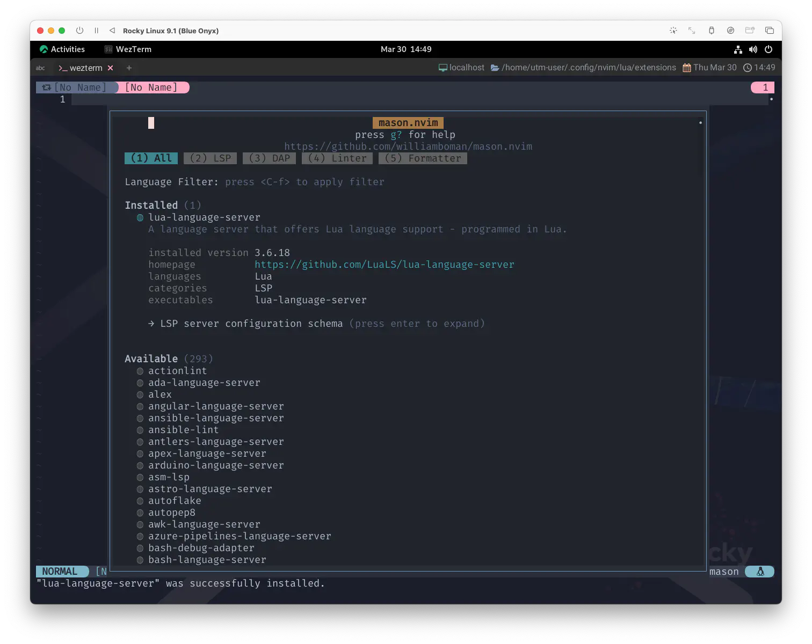Click the mason.nvim title header
This screenshot has width=812, height=644.
click(x=408, y=123)
